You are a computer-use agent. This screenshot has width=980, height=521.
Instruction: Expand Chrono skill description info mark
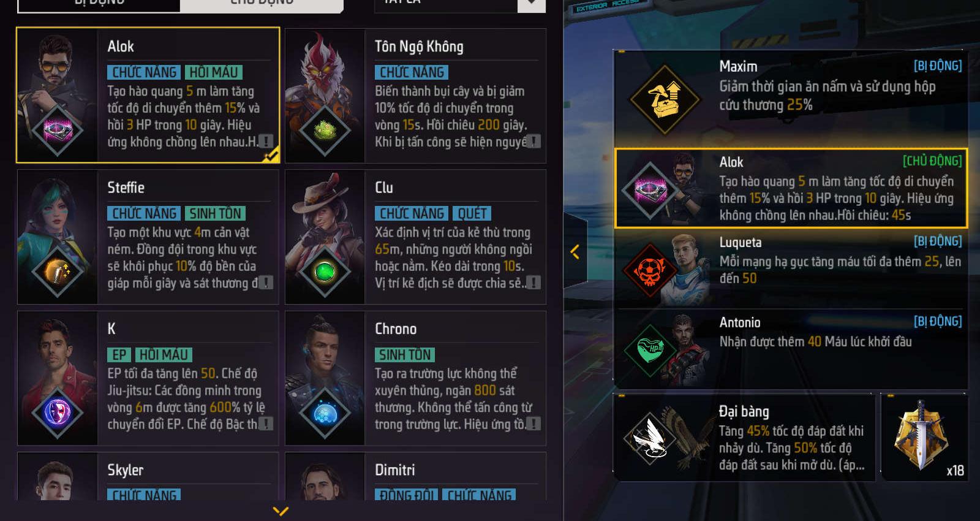[x=533, y=423]
